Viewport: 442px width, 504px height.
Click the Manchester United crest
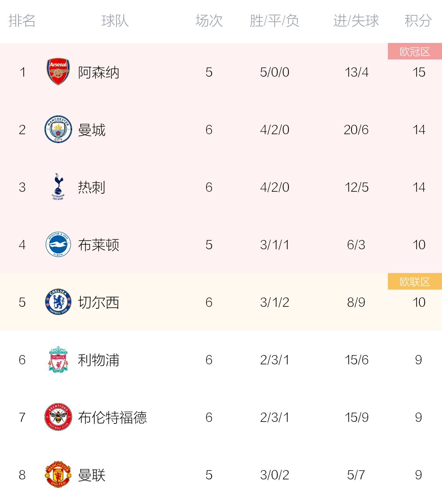click(58, 474)
